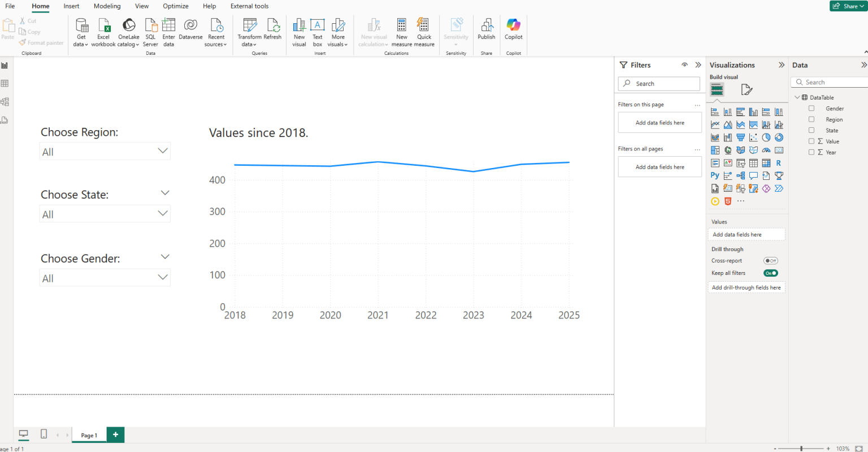Image resolution: width=868 pixels, height=452 pixels.
Task: Check the Gender field in Data pane
Action: (x=812, y=108)
